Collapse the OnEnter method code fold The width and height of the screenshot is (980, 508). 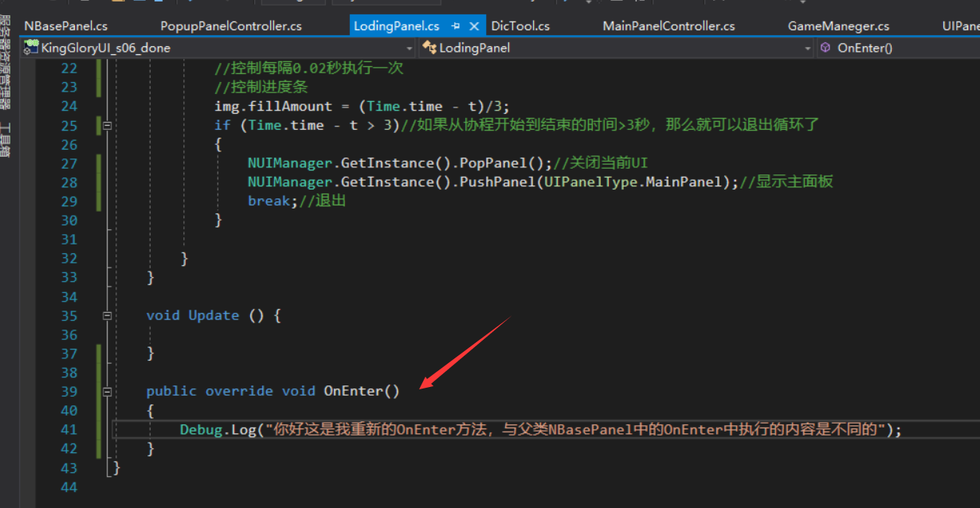[x=108, y=391]
